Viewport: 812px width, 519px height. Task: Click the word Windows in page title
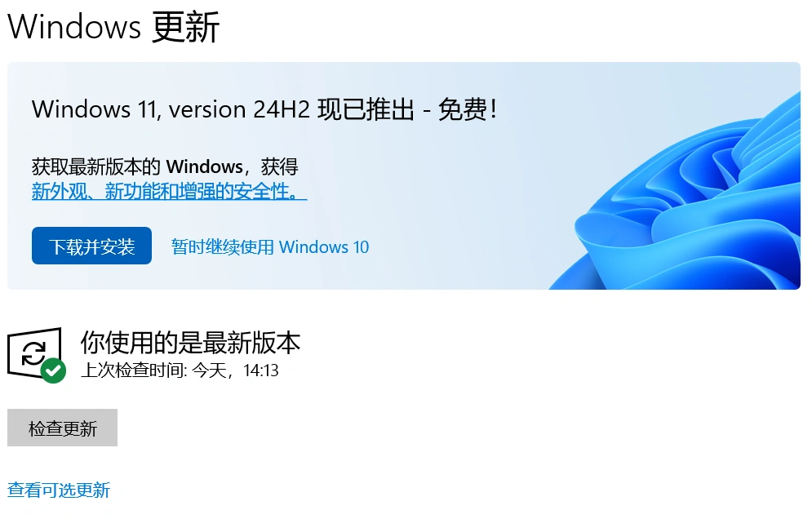point(74,26)
